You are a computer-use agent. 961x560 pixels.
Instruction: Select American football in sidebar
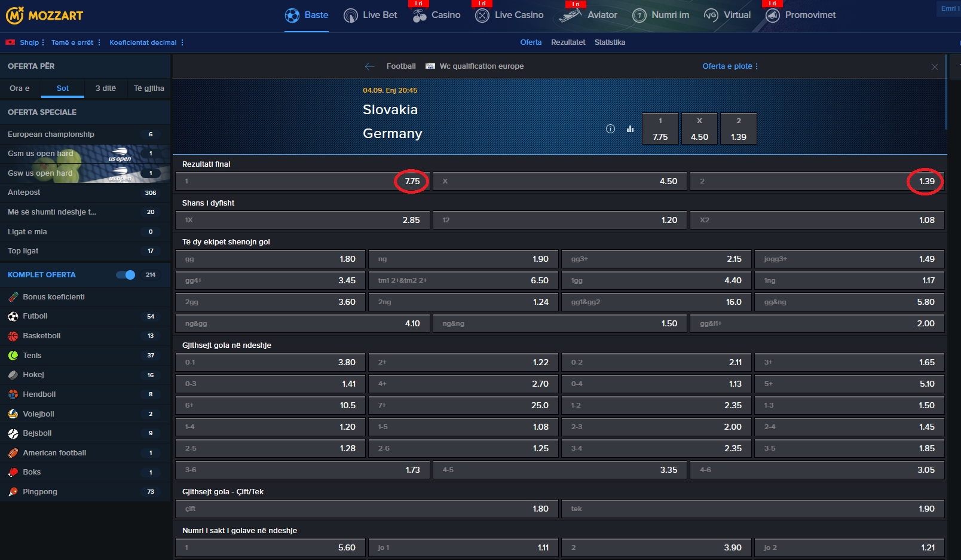coord(85,453)
